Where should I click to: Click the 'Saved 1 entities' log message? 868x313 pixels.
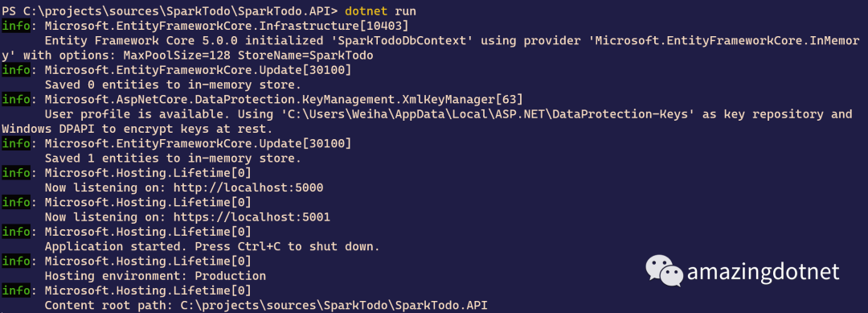coord(173,158)
